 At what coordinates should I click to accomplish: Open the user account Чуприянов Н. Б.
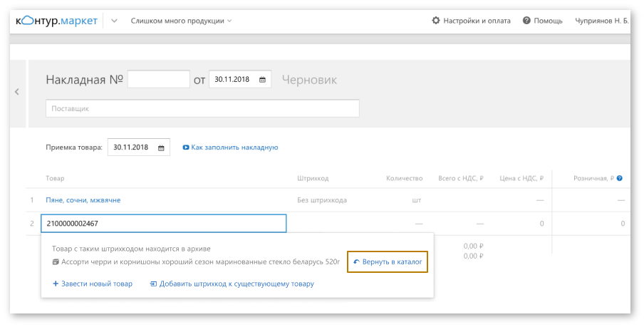pyautogui.click(x=601, y=21)
